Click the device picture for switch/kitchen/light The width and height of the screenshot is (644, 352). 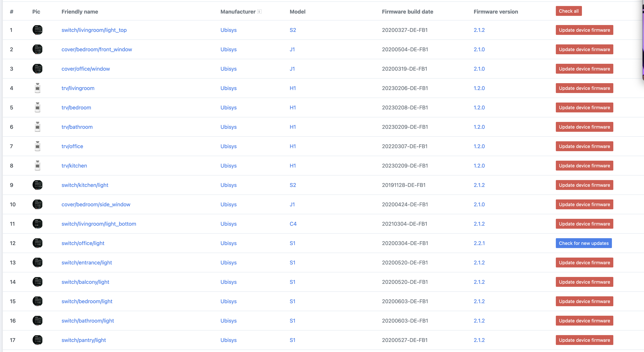point(38,185)
